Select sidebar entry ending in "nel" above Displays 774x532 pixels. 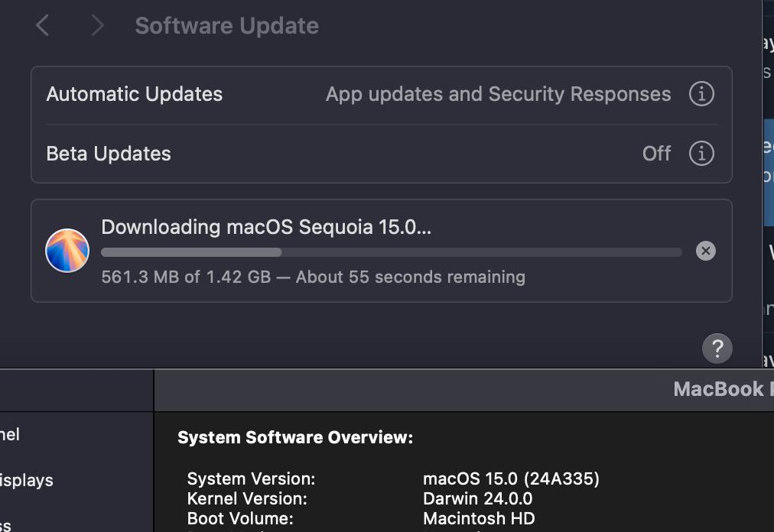click(11, 434)
